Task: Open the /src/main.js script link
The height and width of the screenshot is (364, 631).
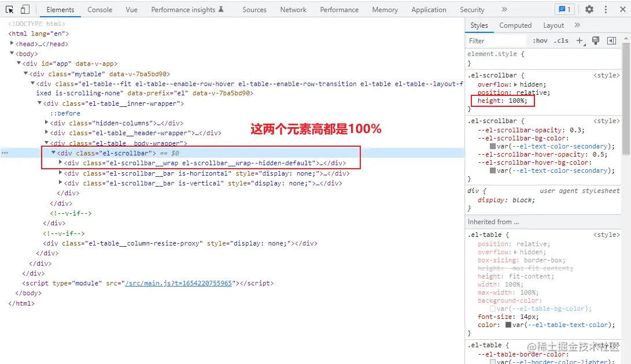Action: click(x=178, y=283)
